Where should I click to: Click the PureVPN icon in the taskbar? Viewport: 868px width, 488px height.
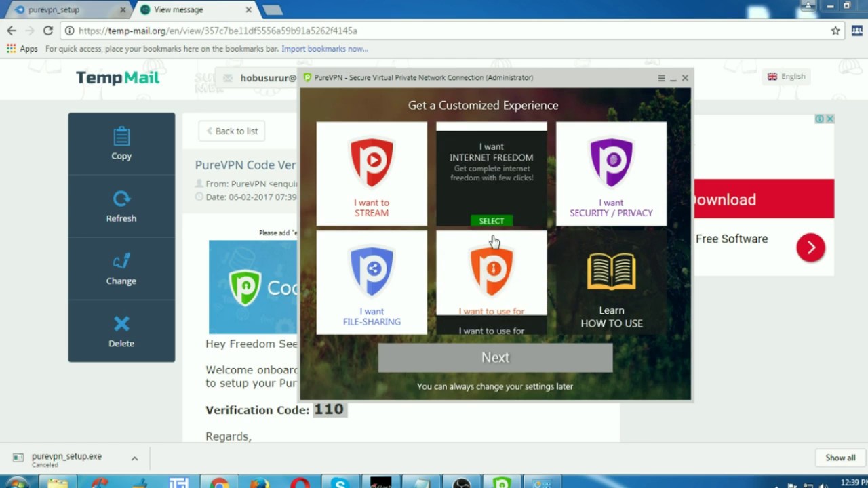point(502,484)
